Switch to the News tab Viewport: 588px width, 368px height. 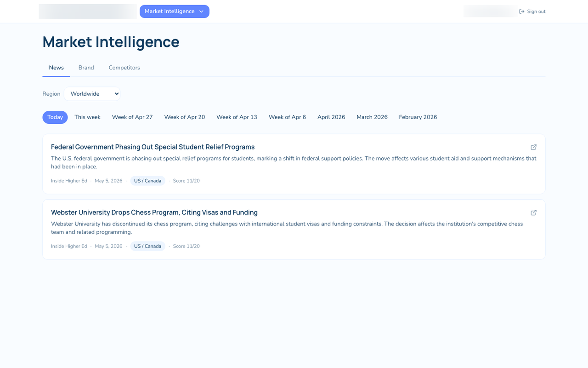[56, 68]
